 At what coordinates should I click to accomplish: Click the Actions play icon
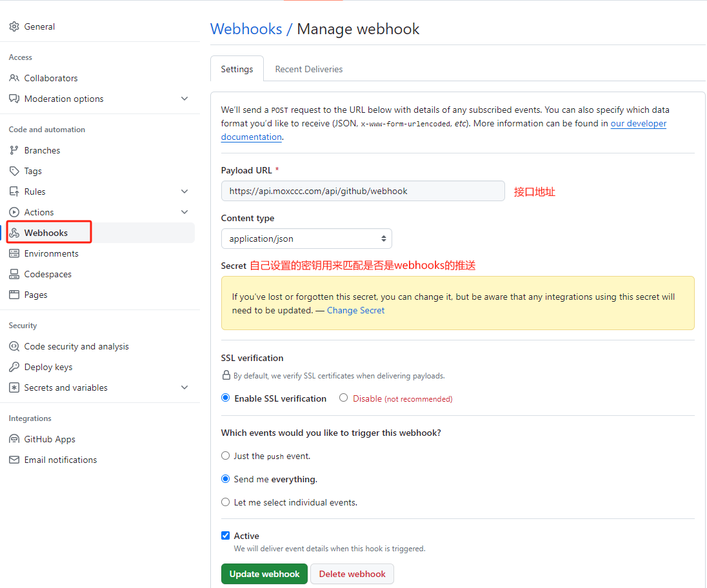coord(14,212)
